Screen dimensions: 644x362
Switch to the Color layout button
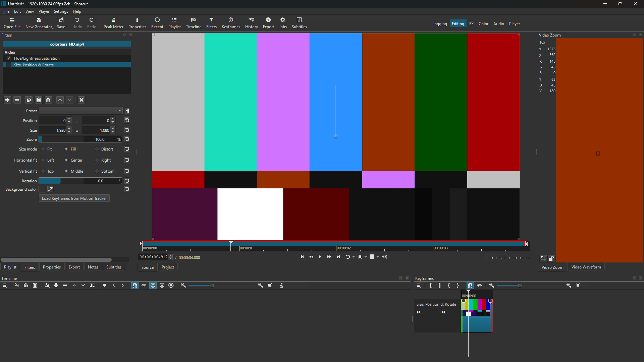[x=483, y=24]
